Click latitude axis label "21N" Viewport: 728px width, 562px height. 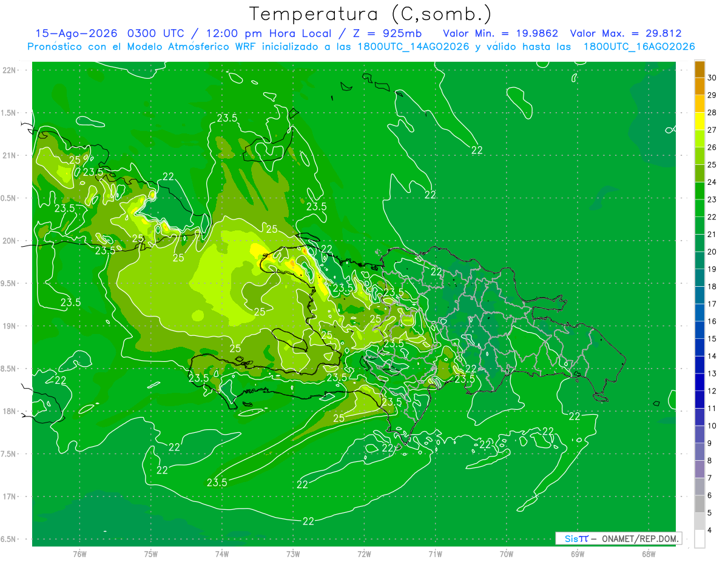coord(8,155)
